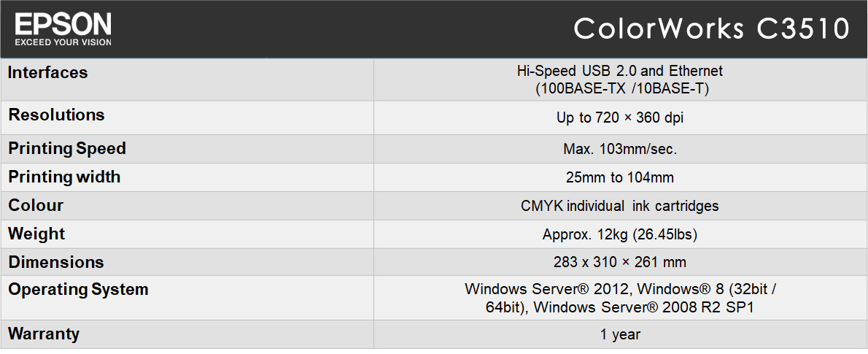This screenshot has height=354, width=868.
Task: Select the Printing Speed label
Action: (x=67, y=148)
